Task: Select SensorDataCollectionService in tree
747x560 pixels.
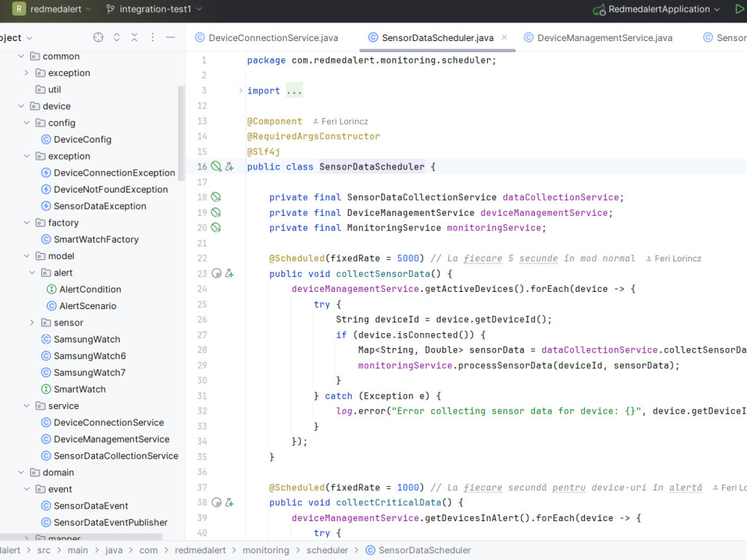Action: coord(110,455)
